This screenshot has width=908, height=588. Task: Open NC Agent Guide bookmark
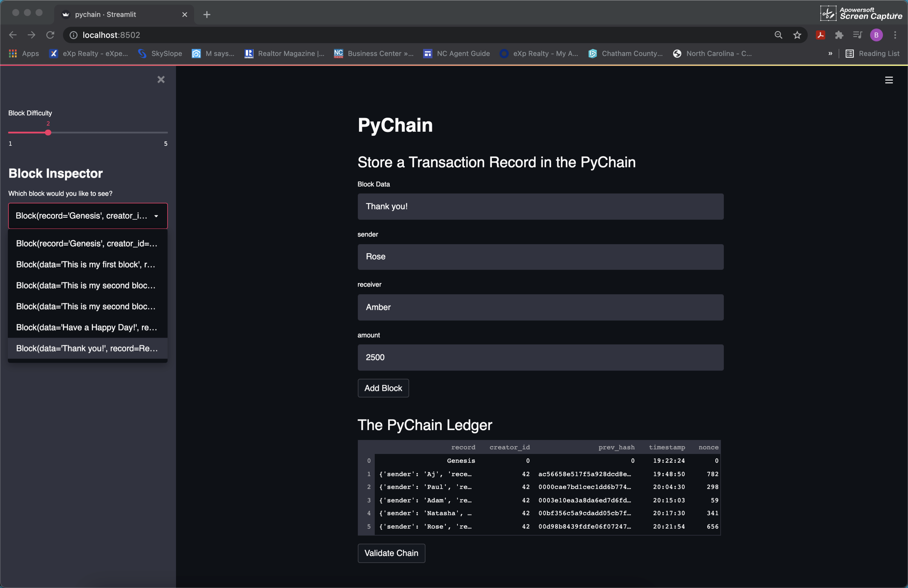point(457,54)
